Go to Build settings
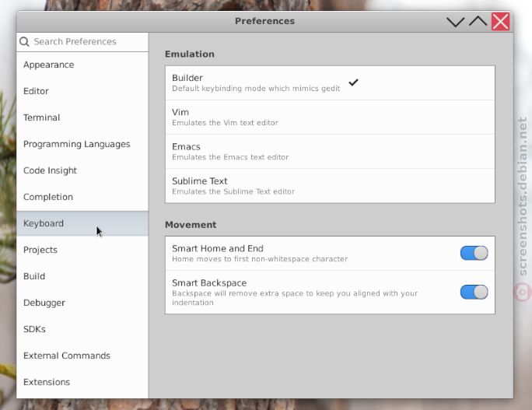 click(x=82, y=277)
